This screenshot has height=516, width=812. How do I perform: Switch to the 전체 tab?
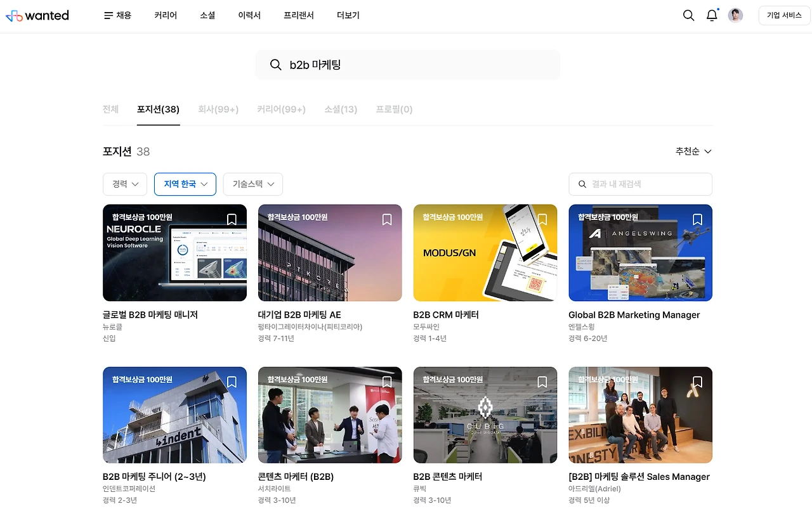(110, 109)
